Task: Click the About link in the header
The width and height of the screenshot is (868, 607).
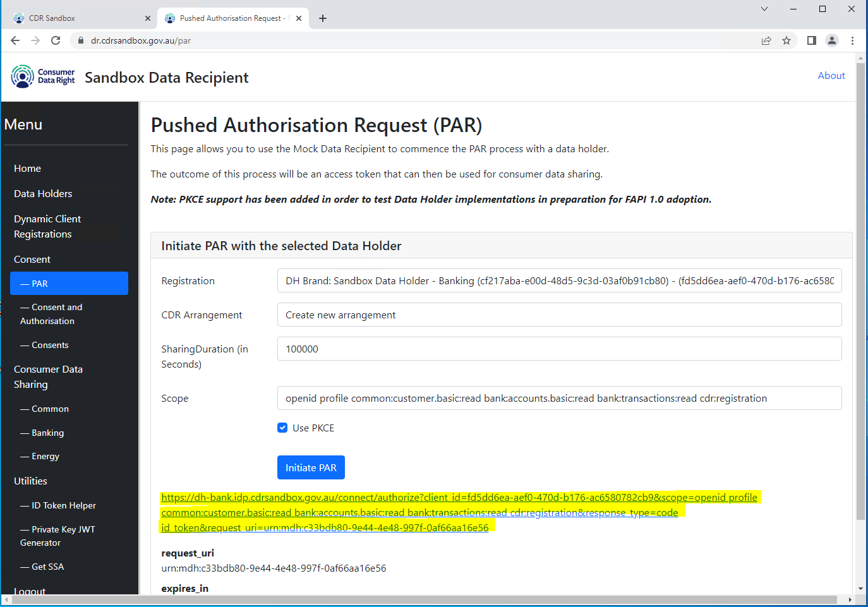Action: (831, 75)
